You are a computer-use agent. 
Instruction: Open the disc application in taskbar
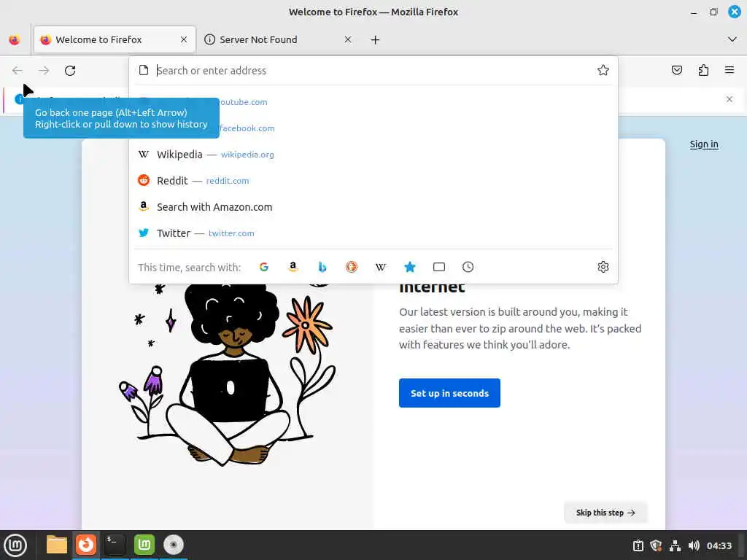(x=174, y=545)
